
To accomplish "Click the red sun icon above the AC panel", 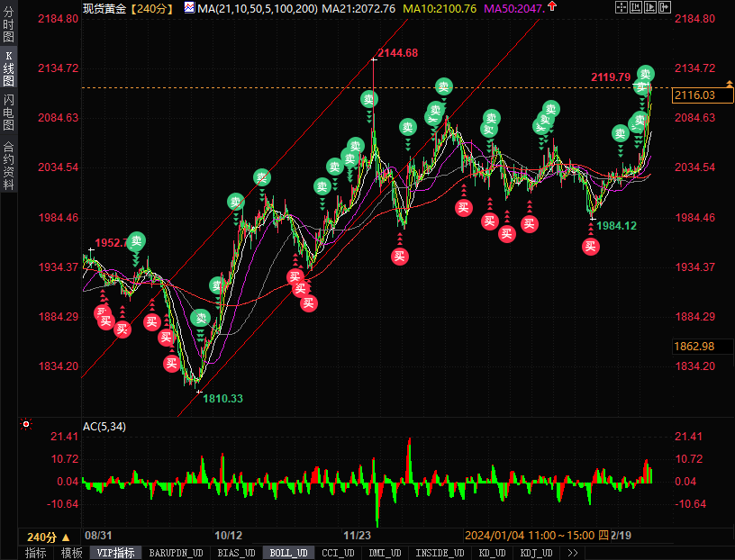I will coord(26,424).
